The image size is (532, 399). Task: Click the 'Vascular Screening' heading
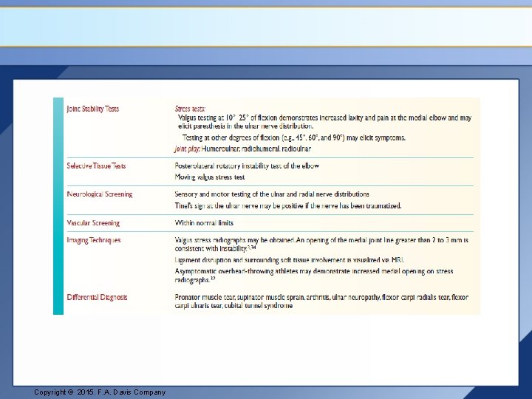[93, 223]
